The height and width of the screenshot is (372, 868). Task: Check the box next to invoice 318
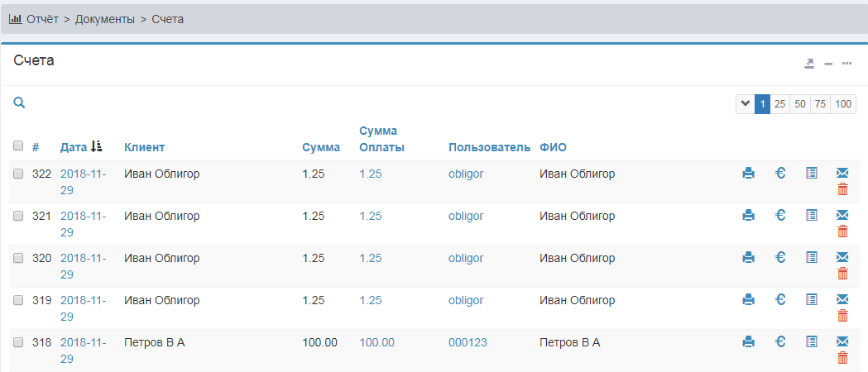pos(18,342)
